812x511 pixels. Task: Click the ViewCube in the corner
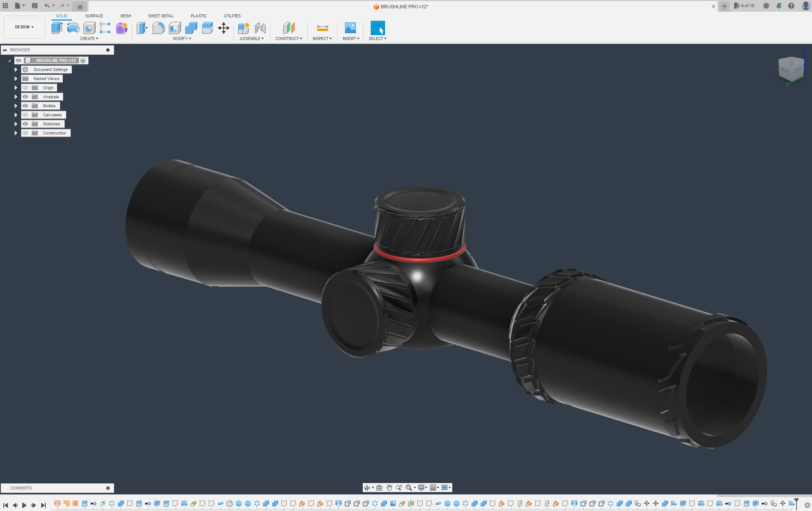click(x=791, y=69)
